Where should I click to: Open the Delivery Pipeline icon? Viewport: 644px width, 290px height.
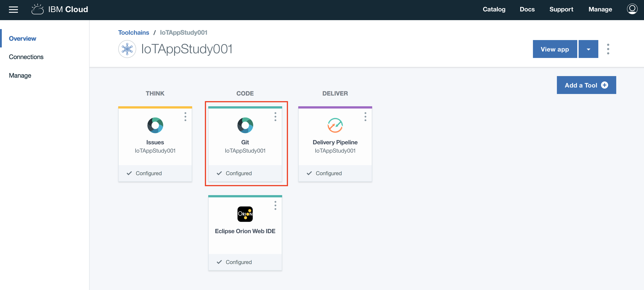tap(335, 125)
